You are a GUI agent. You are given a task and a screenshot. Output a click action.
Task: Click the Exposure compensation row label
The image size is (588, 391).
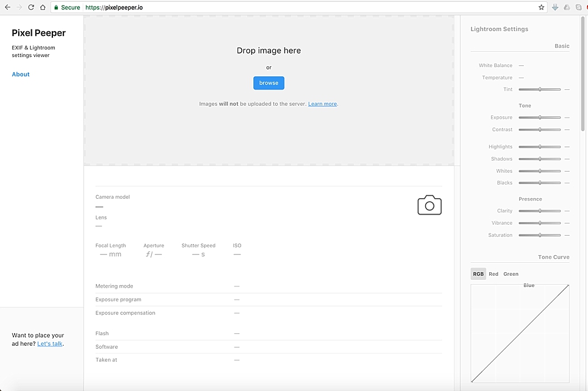[125, 313]
